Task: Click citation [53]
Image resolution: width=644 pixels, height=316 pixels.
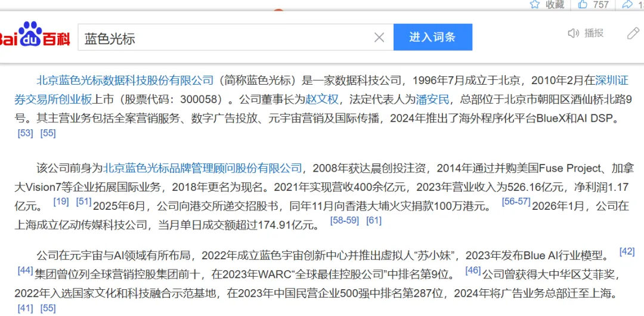Action: (x=25, y=133)
